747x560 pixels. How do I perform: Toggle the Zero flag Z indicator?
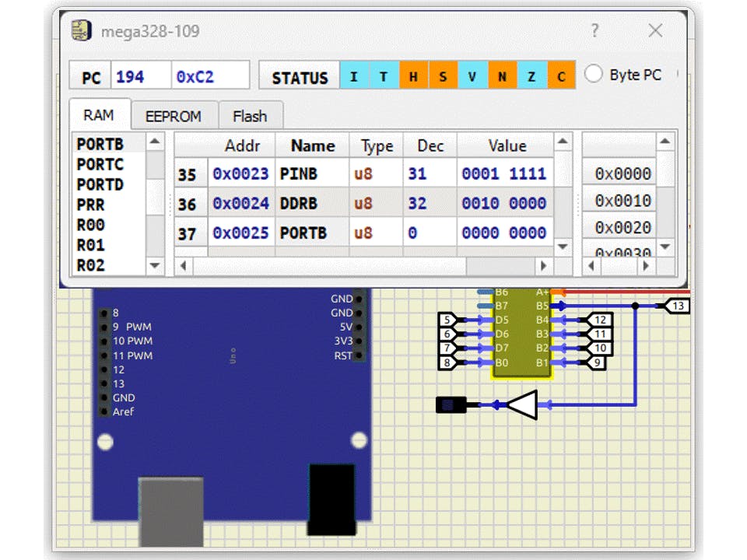531,75
